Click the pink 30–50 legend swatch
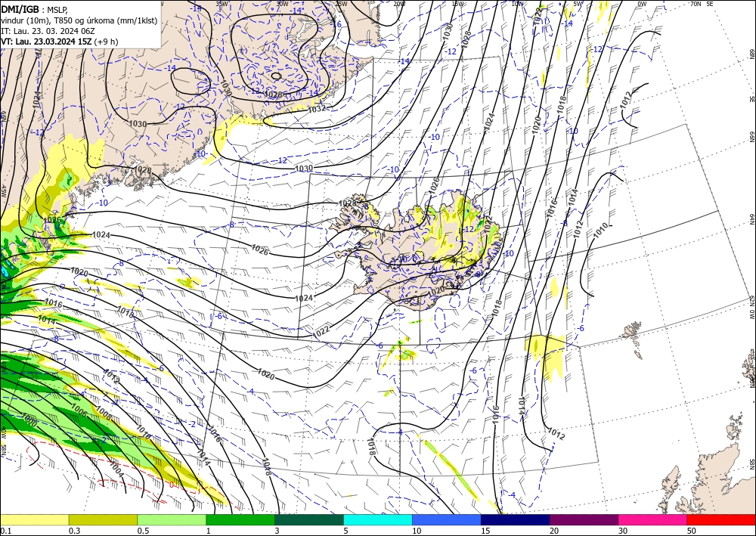 click(x=653, y=520)
